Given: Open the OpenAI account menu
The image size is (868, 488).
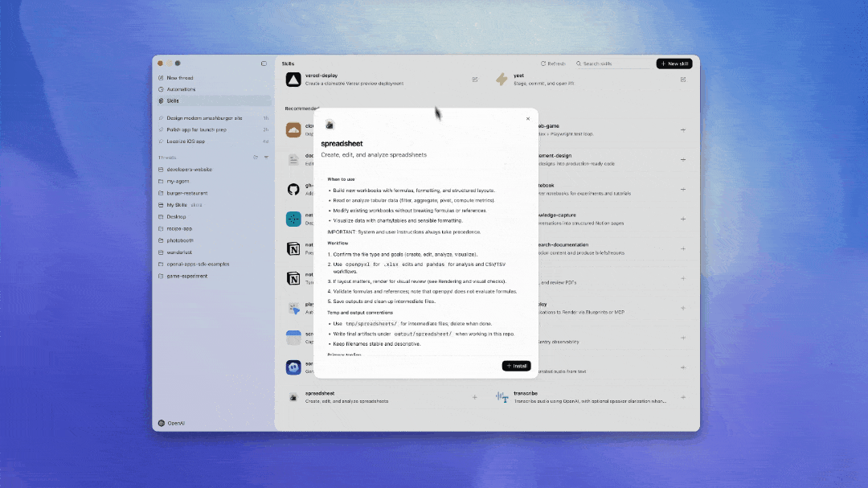Looking at the screenshot, I should coord(172,423).
